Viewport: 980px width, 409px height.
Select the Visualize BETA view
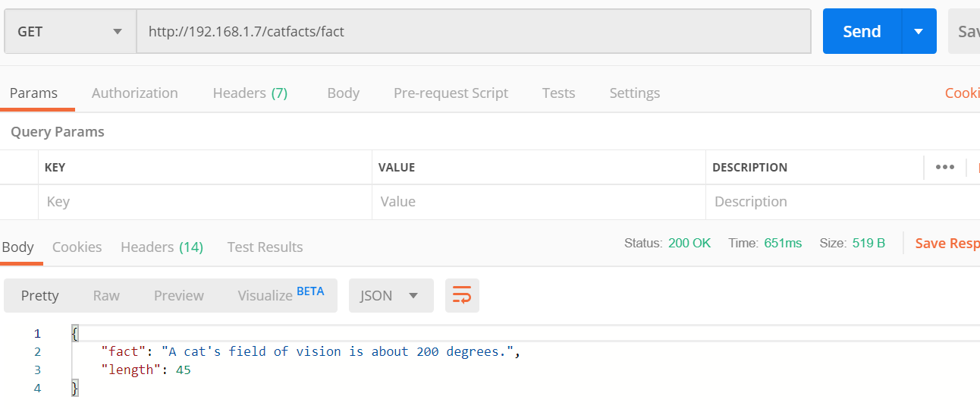point(281,295)
